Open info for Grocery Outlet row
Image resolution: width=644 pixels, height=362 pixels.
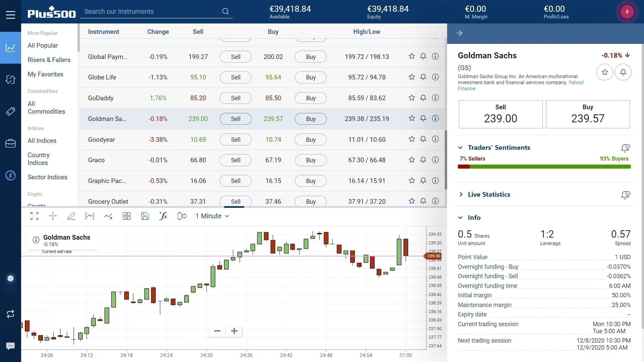click(x=435, y=201)
